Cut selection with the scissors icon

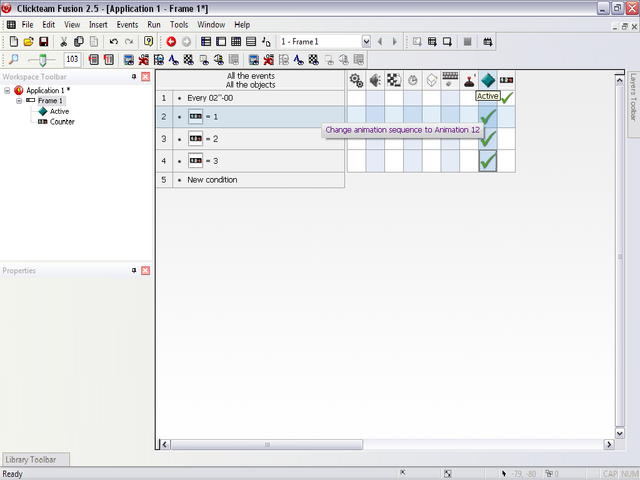pos(63,42)
